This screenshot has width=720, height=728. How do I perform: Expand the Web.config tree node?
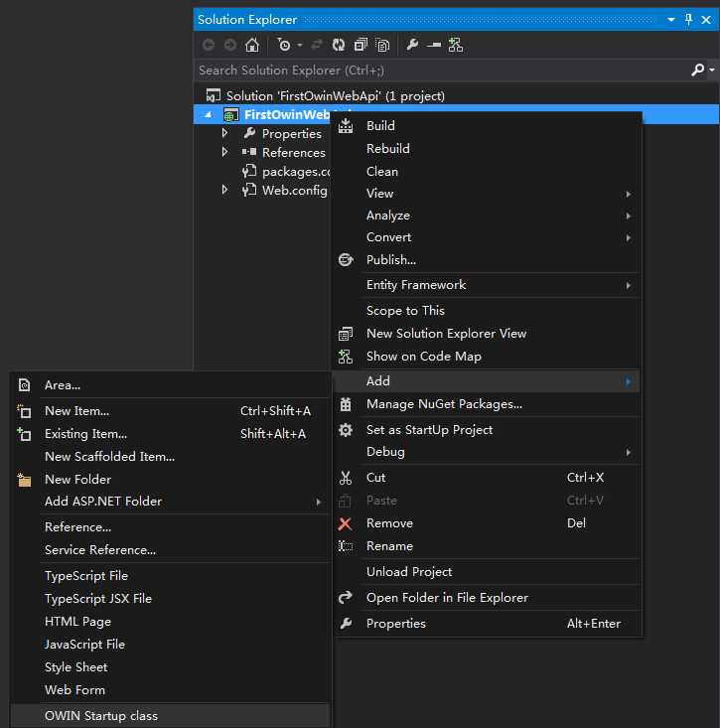(x=224, y=190)
